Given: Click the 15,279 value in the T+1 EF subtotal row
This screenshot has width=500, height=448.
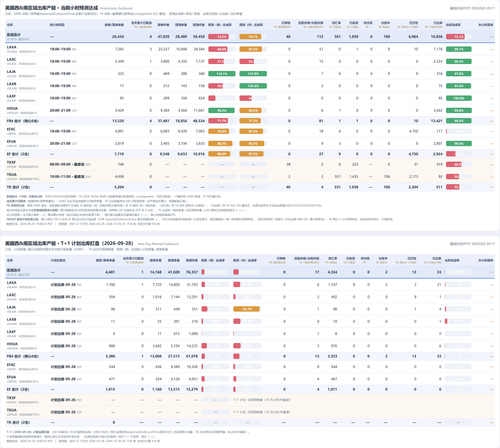Looking at the screenshot, I should click(x=192, y=389).
